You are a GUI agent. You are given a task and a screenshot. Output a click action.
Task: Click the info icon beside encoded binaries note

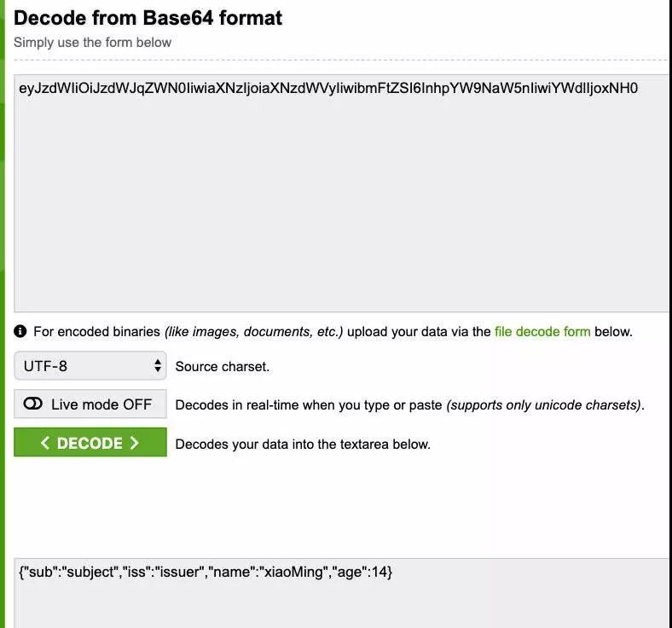tap(20, 331)
